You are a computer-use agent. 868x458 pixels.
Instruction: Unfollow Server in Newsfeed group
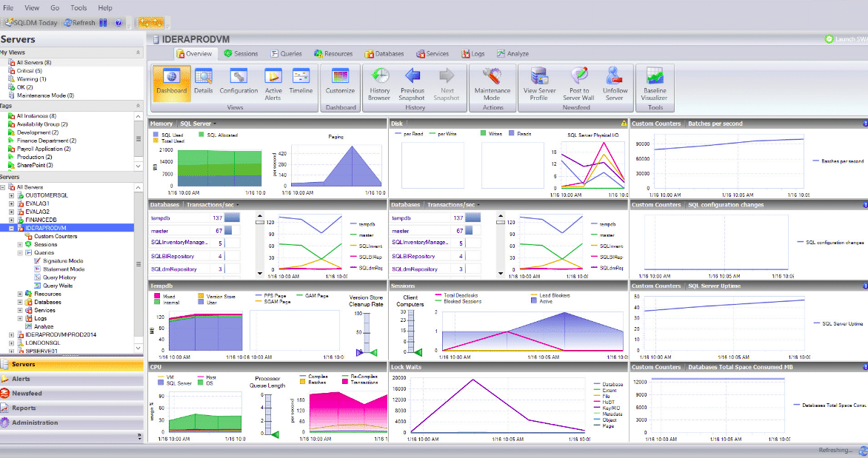point(615,84)
